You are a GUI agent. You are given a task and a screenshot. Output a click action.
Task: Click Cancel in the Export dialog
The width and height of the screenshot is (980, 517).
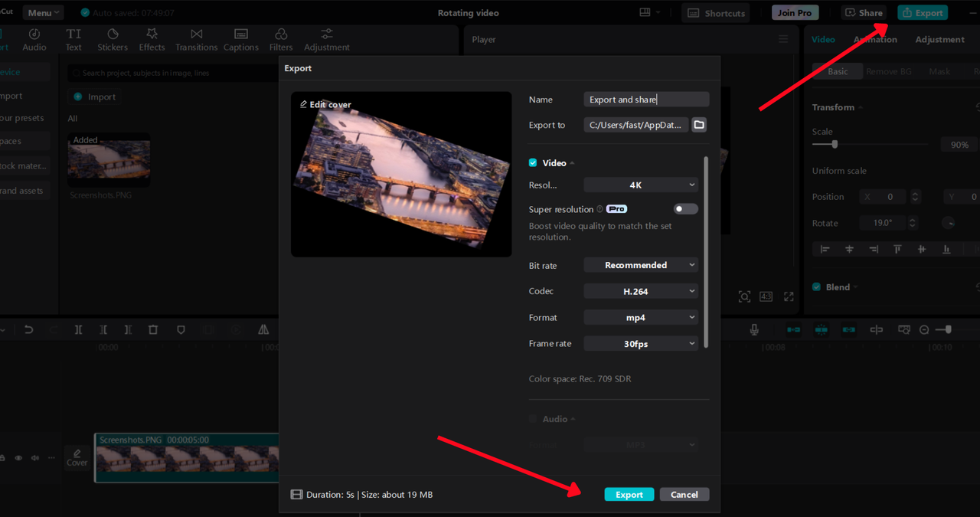684,494
